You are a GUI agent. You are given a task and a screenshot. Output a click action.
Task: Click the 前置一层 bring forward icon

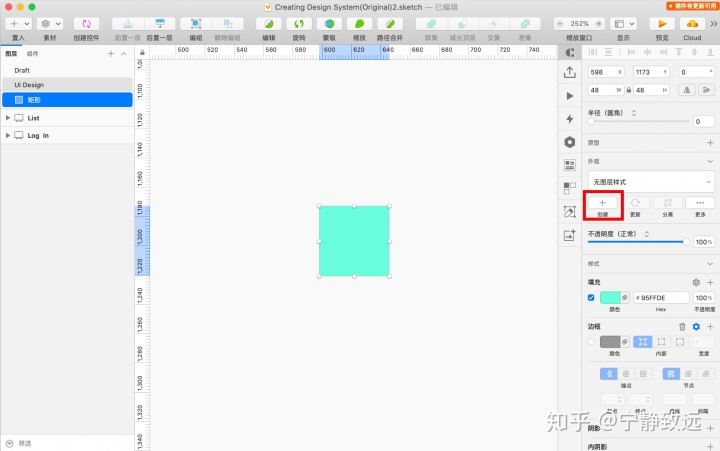tap(128, 24)
